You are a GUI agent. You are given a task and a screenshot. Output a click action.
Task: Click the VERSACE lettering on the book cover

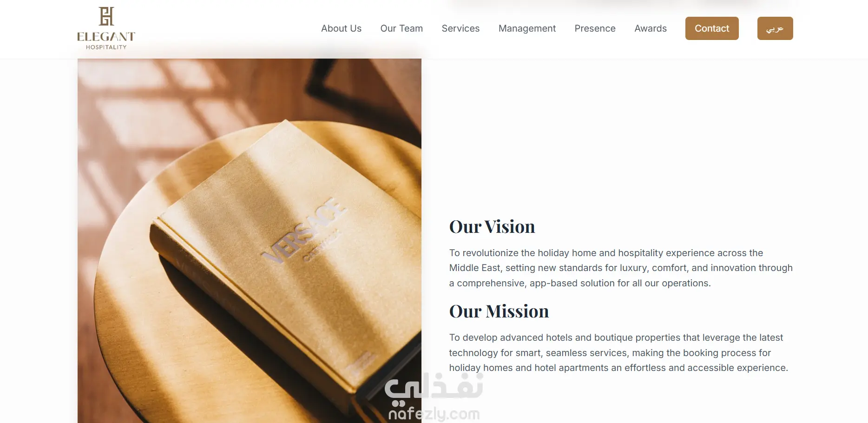point(304,230)
